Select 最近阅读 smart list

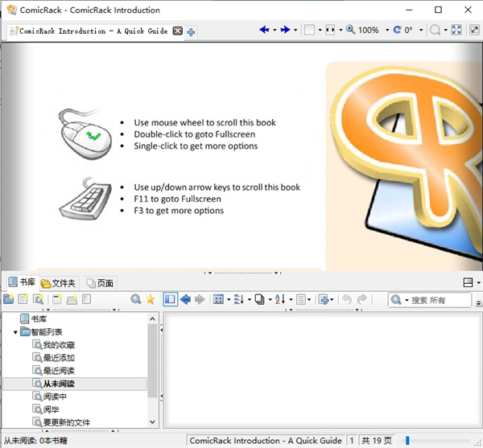(54, 371)
